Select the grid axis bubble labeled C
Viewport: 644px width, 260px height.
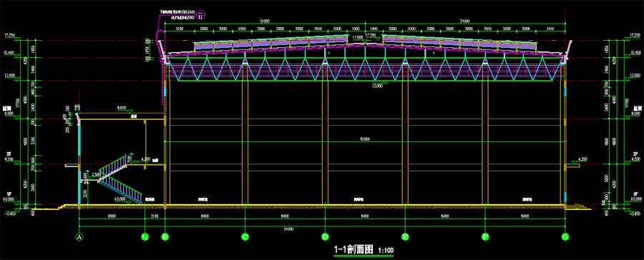coord(245,236)
